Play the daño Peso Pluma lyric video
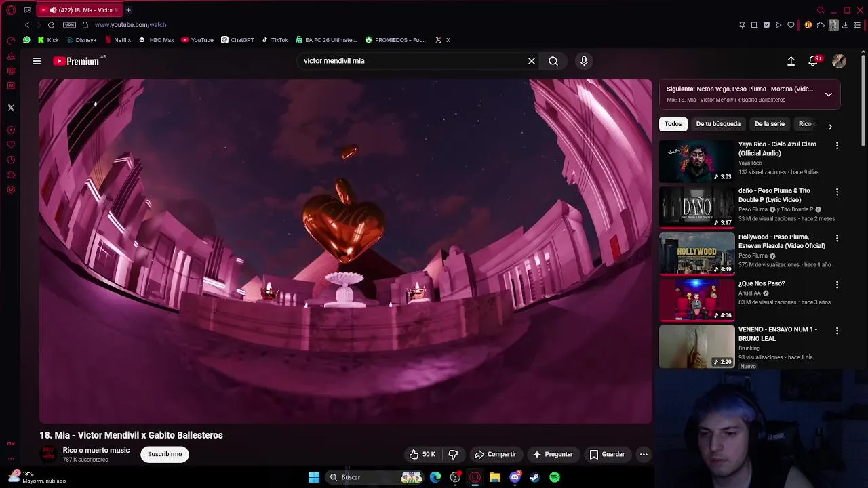Viewport: 868px width, 488px height. (x=697, y=207)
